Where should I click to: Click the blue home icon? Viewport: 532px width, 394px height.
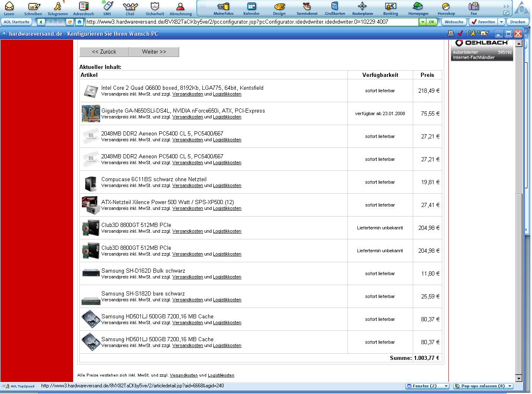point(79,22)
